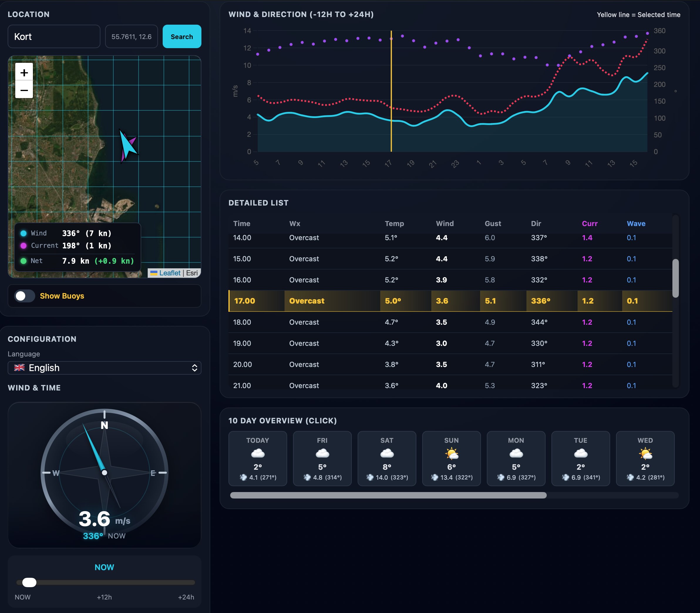Click the UK flag in the language selector
Viewport: 700px width, 613px height.
[20, 368]
